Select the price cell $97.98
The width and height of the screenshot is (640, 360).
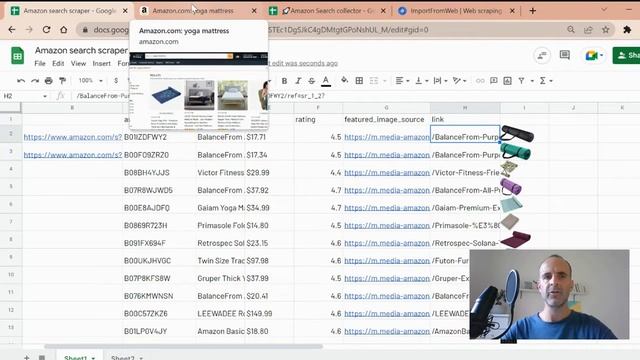(269, 260)
